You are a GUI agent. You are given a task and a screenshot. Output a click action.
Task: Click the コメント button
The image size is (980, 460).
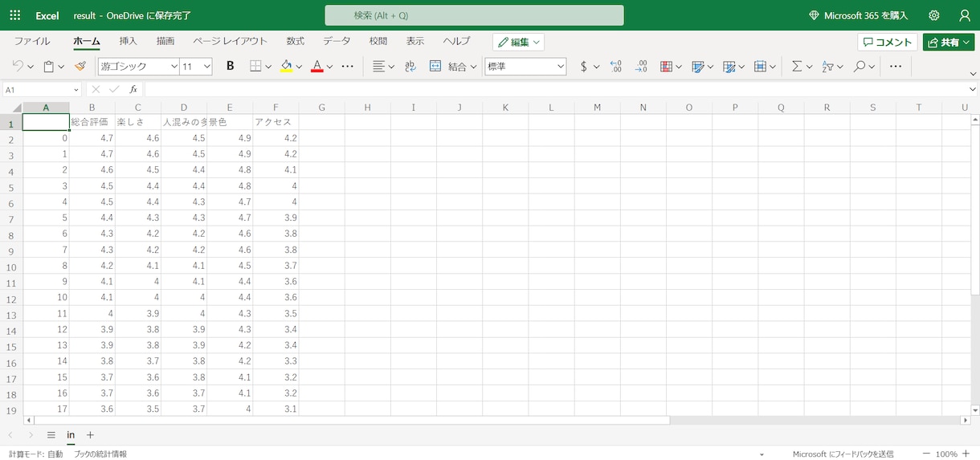[888, 42]
